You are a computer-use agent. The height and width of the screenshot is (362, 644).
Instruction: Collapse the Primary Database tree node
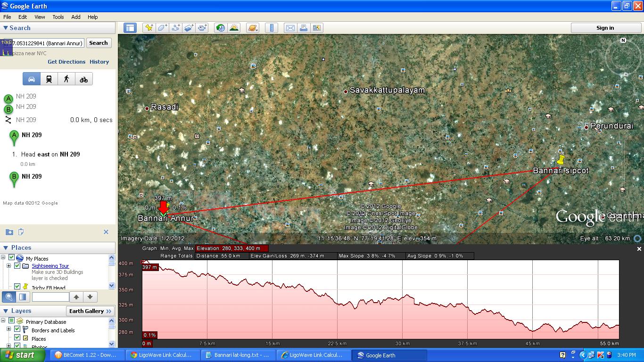[x=3, y=321]
